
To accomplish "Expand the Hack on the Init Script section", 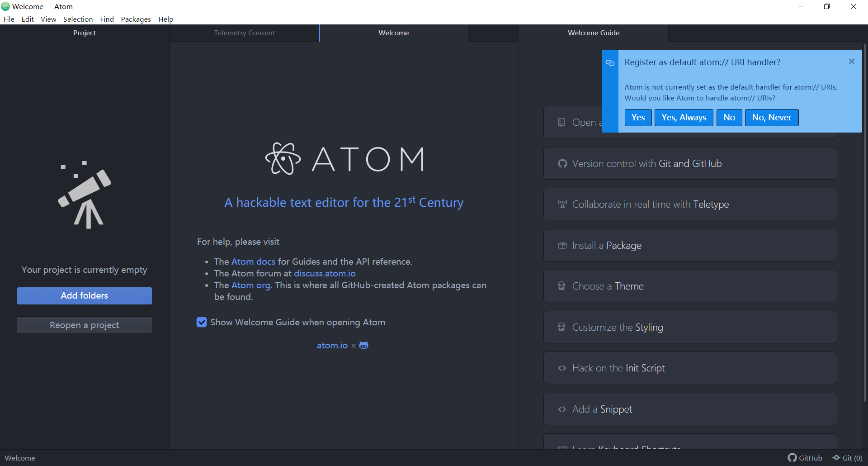I will coord(690,368).
